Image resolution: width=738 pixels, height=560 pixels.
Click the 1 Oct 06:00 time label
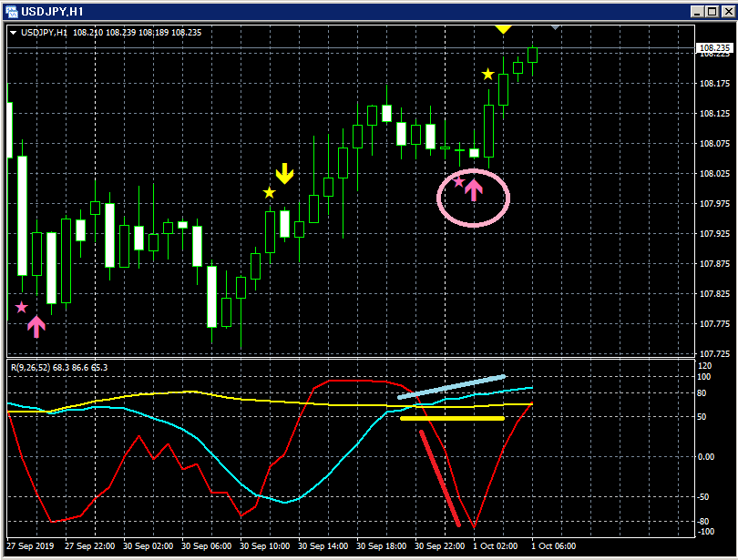[554, 546]
